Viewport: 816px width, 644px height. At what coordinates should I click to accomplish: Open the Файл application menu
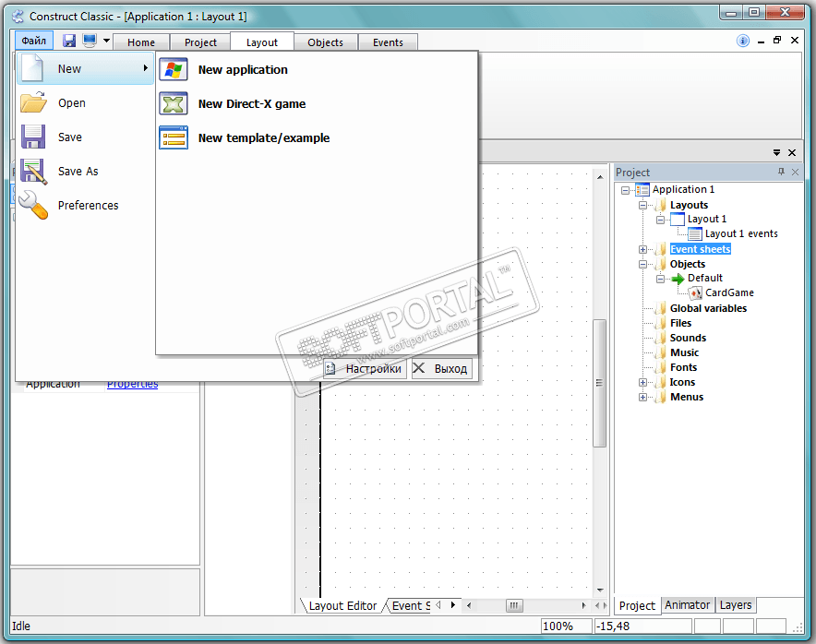pyautogui.click(x=34, y=41)
